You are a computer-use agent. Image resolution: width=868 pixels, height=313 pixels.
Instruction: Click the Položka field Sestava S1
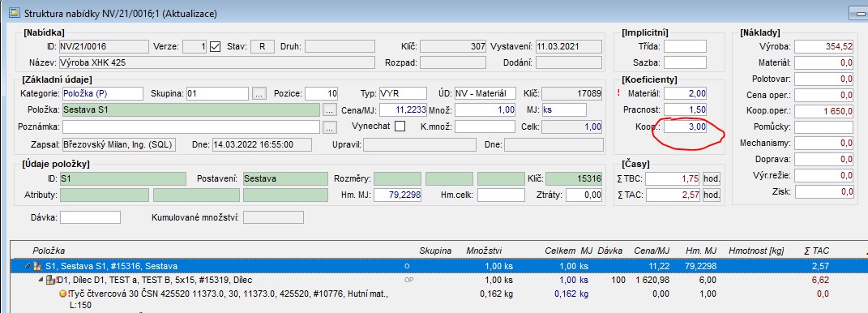(191, 109)
